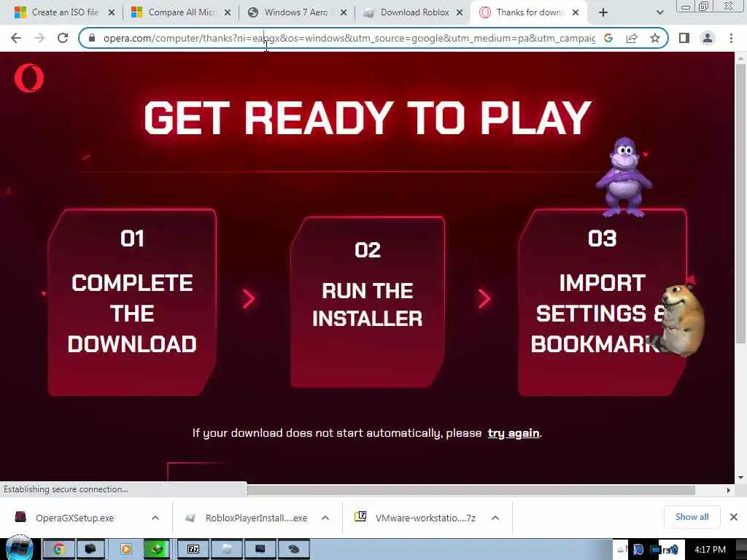
Task: Click the try again download link
Action: pos(514,433)
